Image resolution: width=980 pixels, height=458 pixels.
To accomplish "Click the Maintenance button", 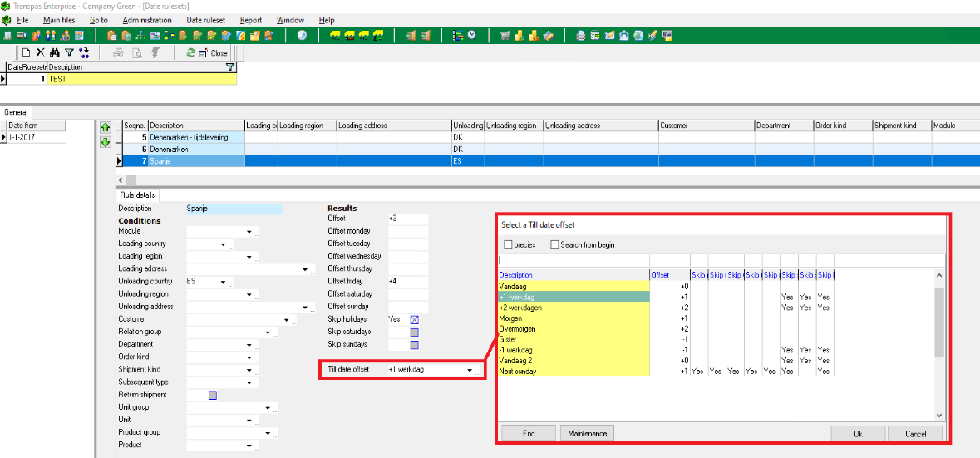I will (x=588, y=433).
